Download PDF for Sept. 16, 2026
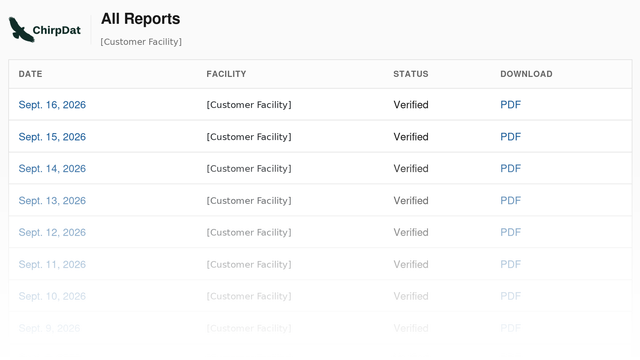Image resolution: width=640 pixels, height=360 pixels. (x=511, y=105)
